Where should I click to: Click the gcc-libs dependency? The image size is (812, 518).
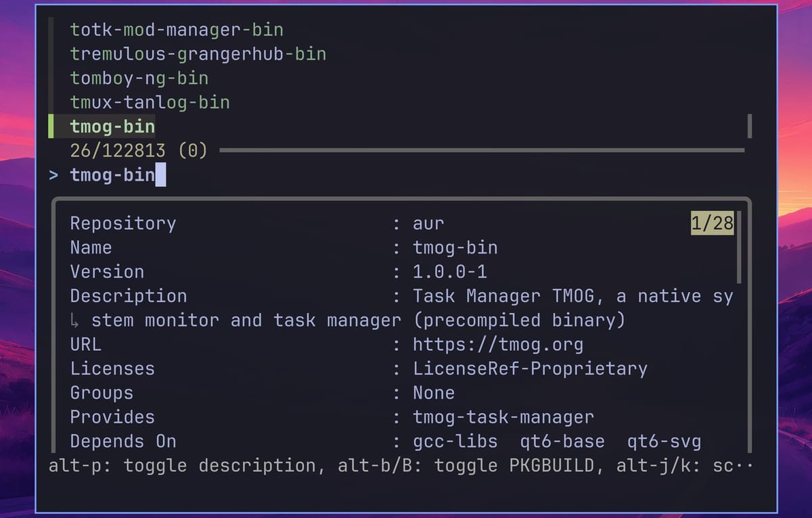455,442
